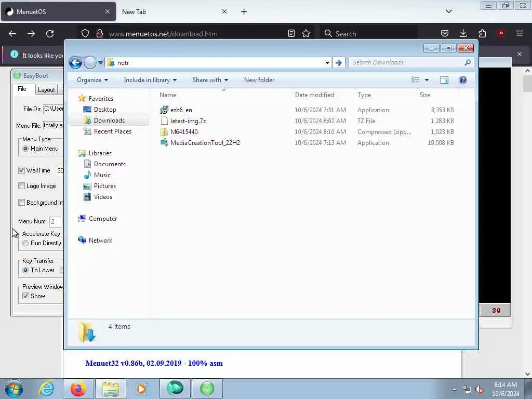Toggle the preview pane icon
The width and height of the screenshot is (532, 399).
(444, 80)
